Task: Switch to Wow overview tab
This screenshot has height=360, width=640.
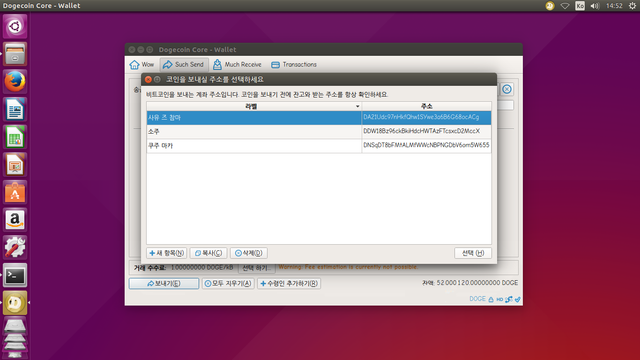Action: (x=142, y=64)
